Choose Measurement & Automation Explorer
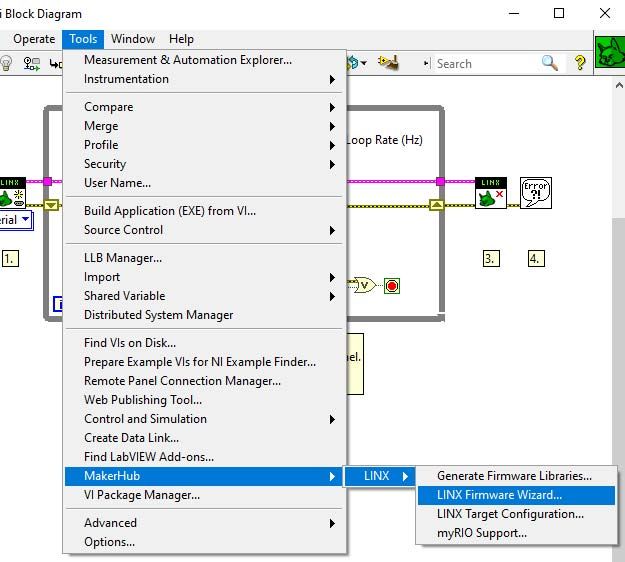 point(204,60)
